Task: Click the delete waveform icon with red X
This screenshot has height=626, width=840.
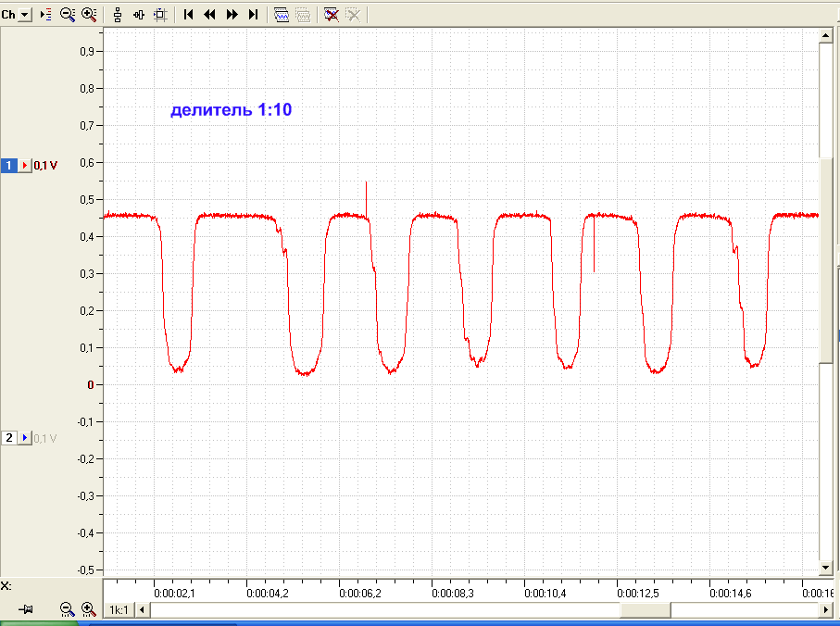Action: 331,15
